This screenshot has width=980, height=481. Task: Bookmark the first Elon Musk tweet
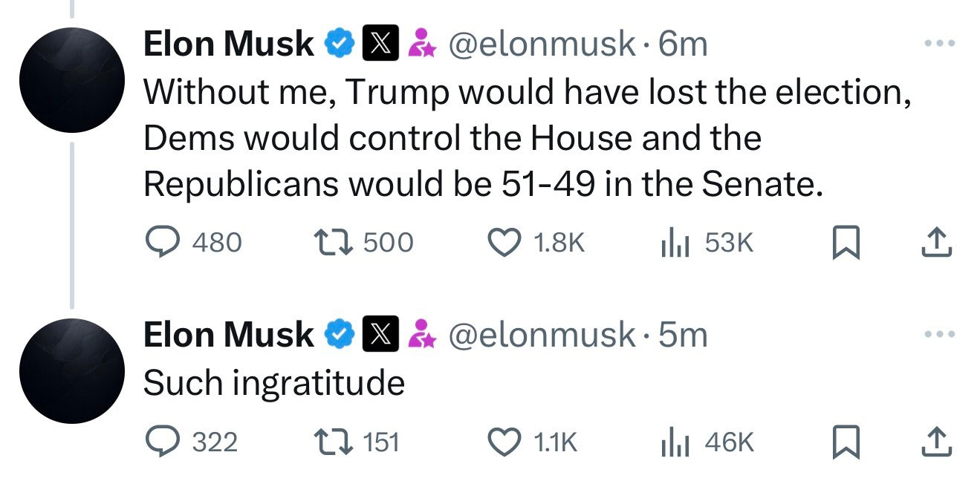click(845, 243)
